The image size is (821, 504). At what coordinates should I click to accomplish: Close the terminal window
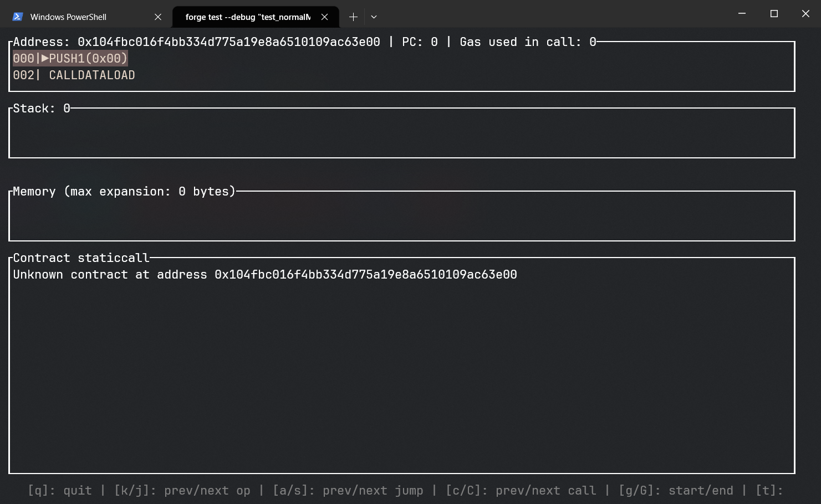(805, 14)
